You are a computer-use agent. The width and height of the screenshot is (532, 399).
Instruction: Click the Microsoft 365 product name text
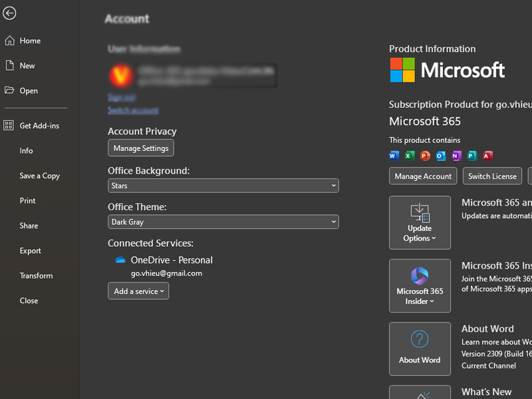425,121
